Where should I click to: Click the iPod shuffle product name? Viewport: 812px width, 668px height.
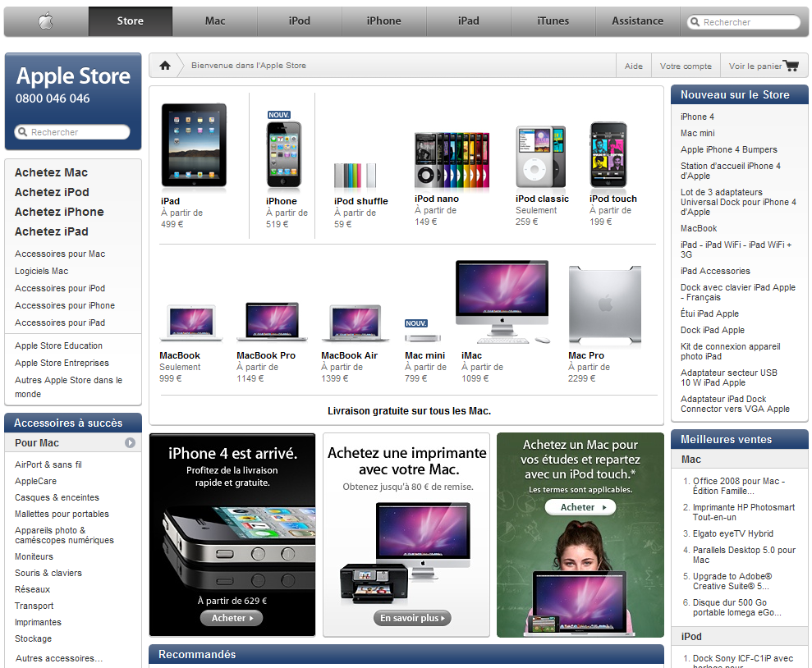pyautogui.click(x=361, y=201)
